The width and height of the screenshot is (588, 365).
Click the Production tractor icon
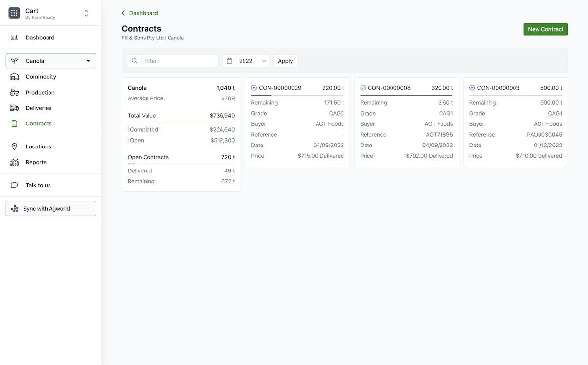(x=14, y=93)
